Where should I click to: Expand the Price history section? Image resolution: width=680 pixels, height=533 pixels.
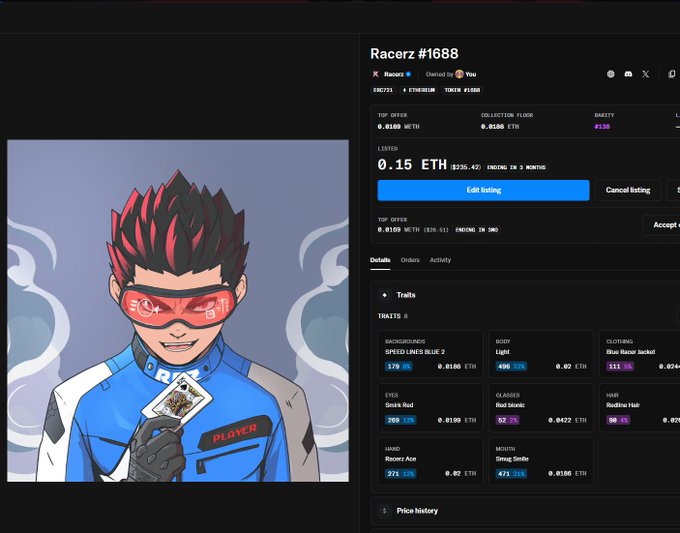pos(525,511)
